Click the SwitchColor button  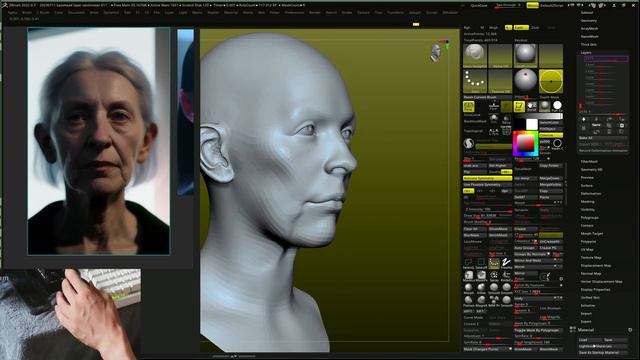point(551,122)
